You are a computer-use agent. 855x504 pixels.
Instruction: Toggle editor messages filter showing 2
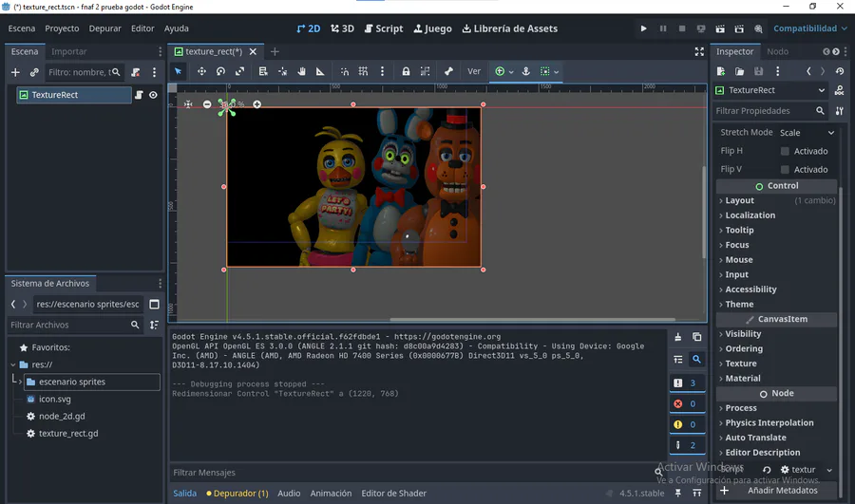[x=687, y=445]
